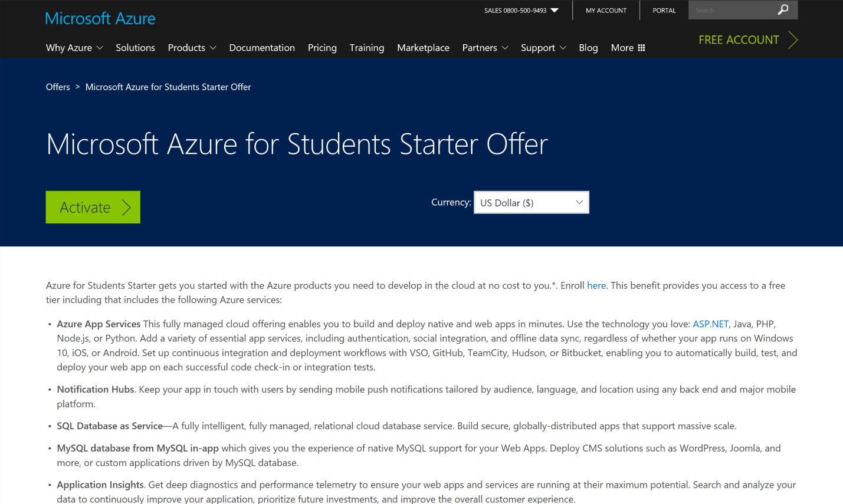Click the Free Account arrow chevron

pos(793,40)
